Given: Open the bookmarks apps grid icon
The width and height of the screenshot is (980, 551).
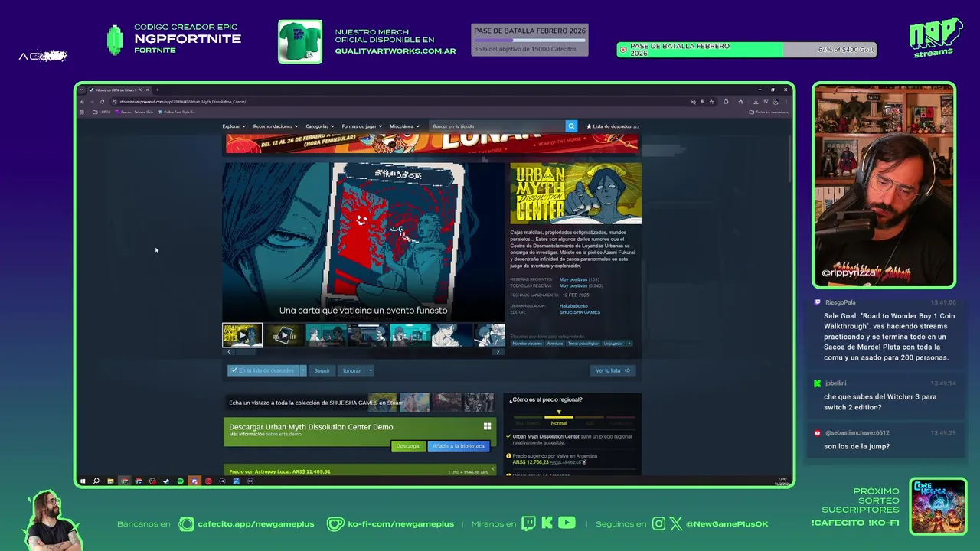Looking at the screenshot, I should coord(82,112).
